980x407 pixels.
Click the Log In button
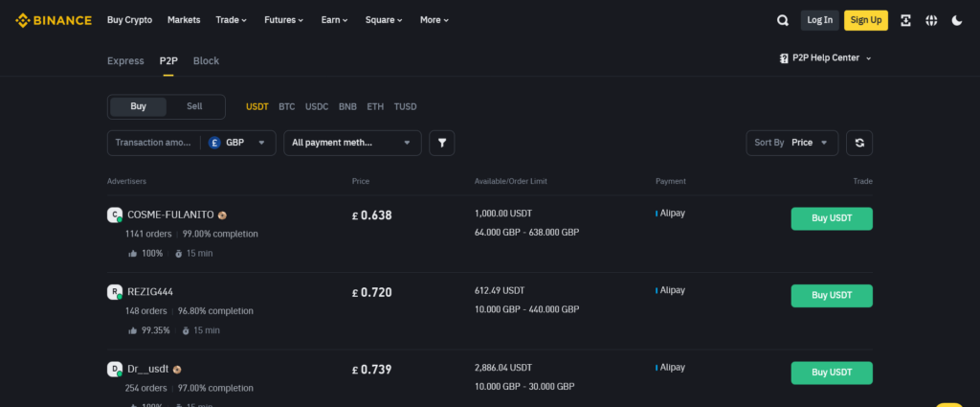point(819,20)
